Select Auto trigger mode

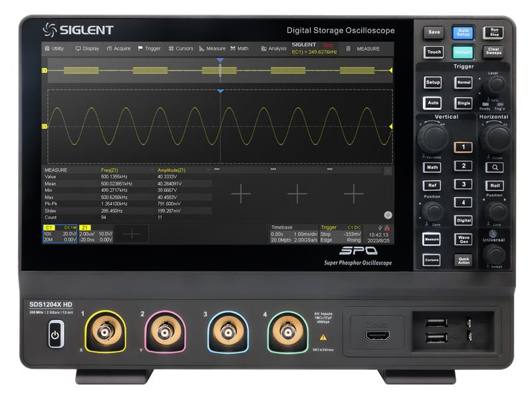pyautogui.click(x=433, y=103)
